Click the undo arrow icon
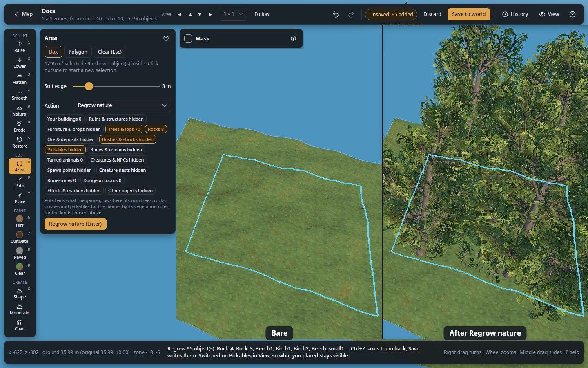The height and width of the screenshot is (368, 588). pos(336,14)
